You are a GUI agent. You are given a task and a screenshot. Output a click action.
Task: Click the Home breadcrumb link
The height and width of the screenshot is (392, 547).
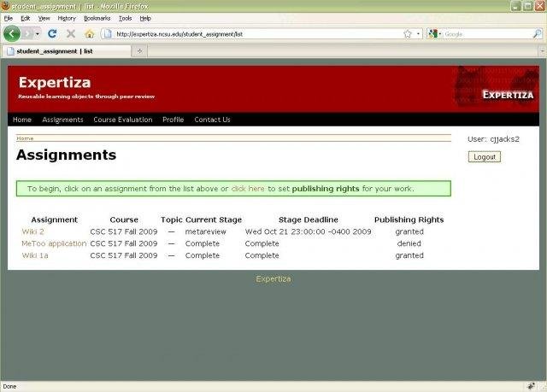tap(25, 138)
